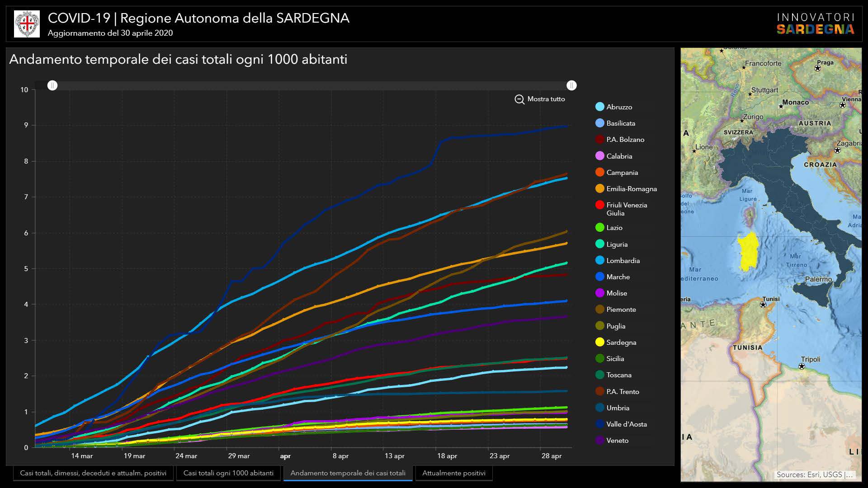Click the Tripoli star marker on the map
This screenshot has width=868, height=488.
802,366
